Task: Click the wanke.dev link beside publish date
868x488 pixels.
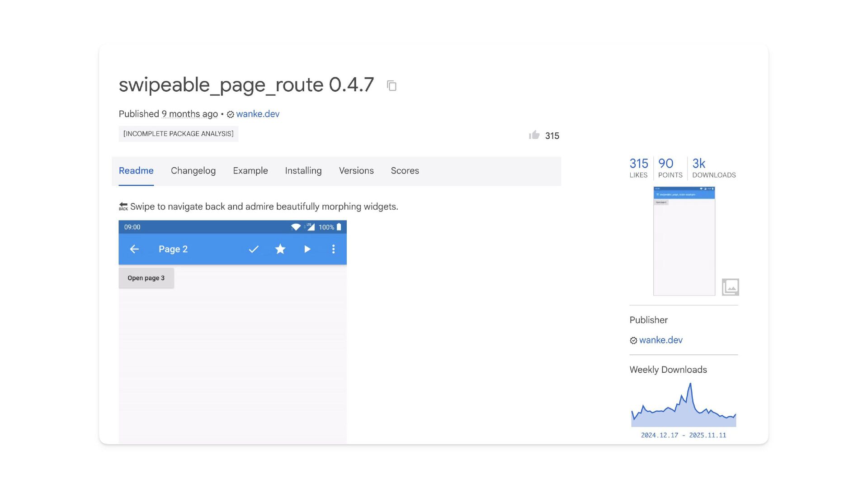Action: 258,114
